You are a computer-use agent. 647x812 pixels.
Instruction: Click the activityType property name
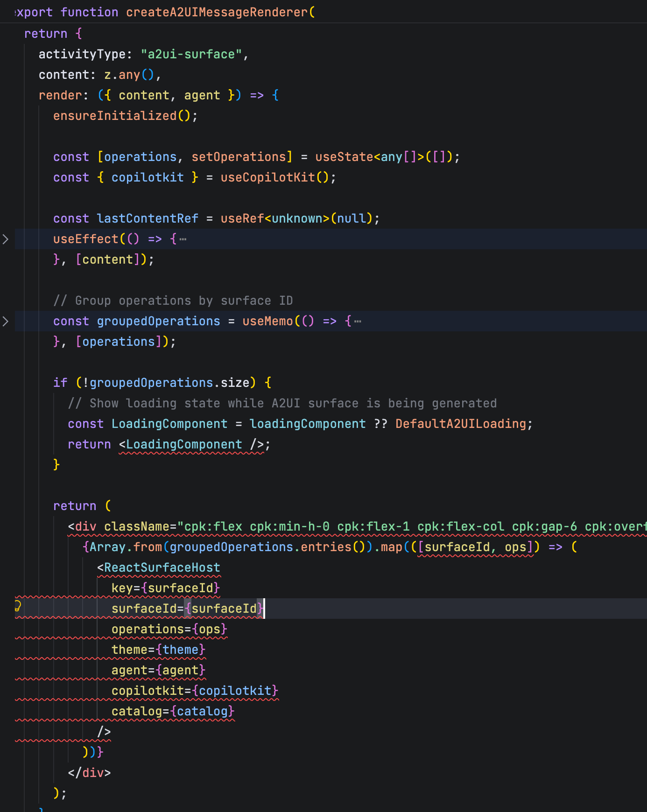pyautogui.click(x=82, y=55)
